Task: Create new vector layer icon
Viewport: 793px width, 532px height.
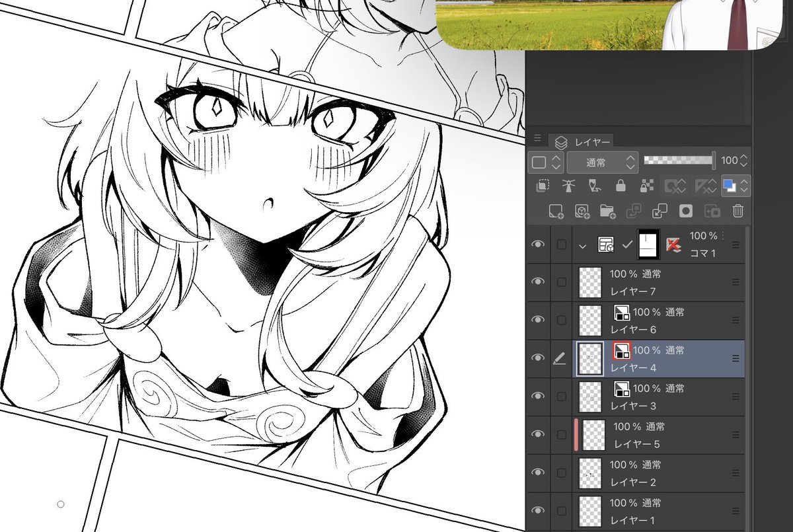Action: (x=582, y=211)
